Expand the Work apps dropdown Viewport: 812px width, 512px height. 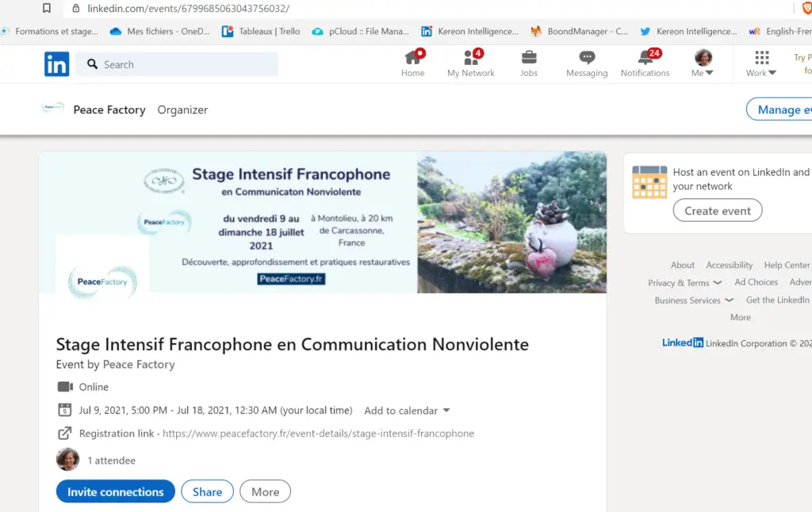[x=760, y=63]
